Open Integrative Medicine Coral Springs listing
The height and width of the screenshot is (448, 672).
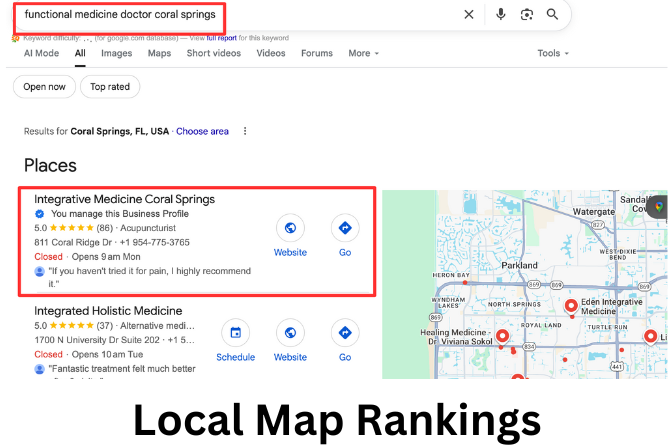pyautogui.click(x=124, y=199)
